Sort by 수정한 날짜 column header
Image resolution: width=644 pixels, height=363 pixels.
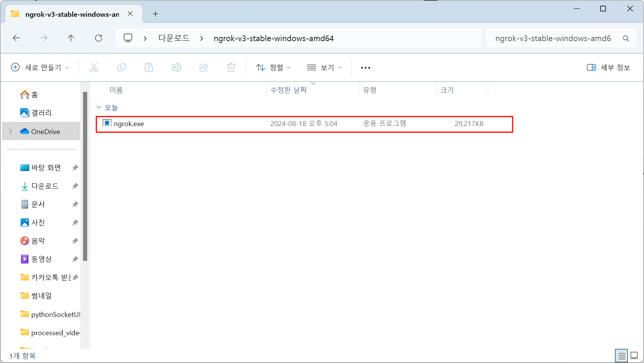(x=289, y=90)
